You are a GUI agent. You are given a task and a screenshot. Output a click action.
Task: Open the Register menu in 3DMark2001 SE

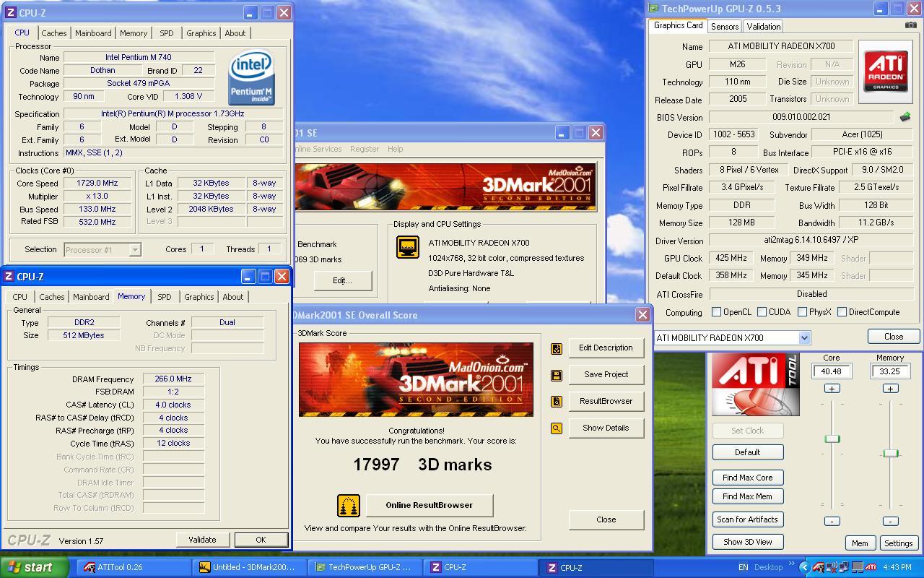tap(364, 149)
